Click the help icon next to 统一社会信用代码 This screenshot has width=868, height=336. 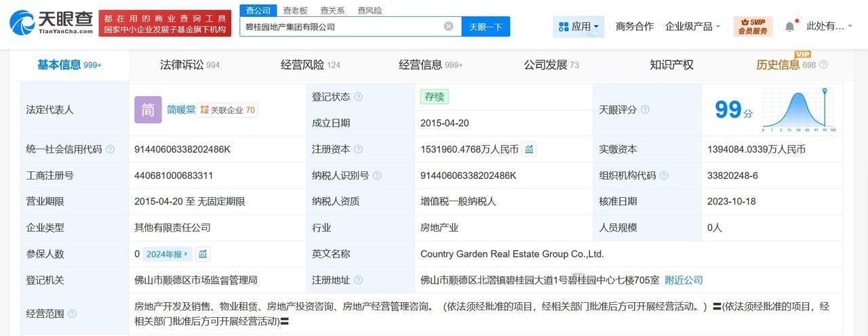click(x=110, y=149)
